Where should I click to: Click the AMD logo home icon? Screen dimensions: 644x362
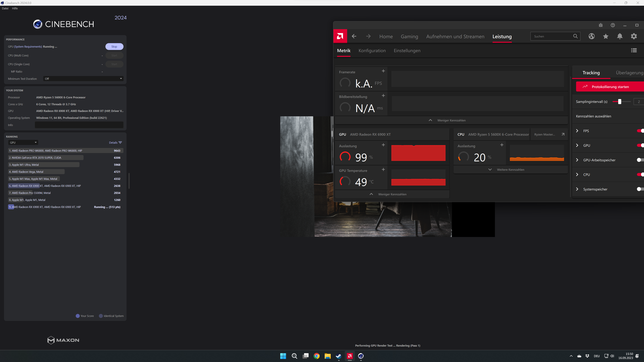click(340, 36)
